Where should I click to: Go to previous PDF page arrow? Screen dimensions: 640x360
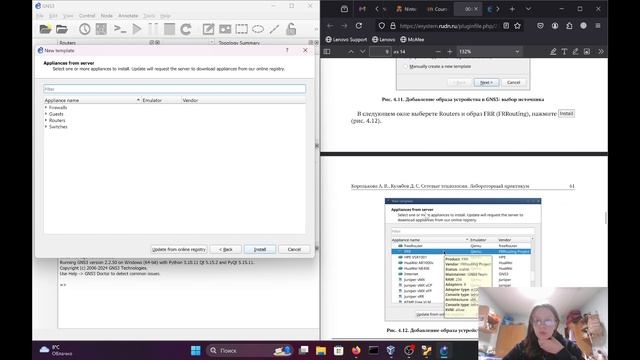pos(351,52)
